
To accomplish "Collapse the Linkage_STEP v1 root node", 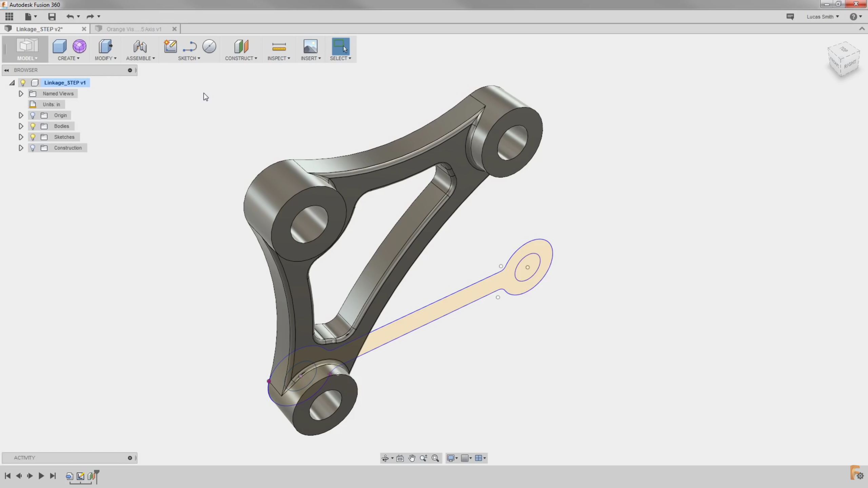I will 12,83.
